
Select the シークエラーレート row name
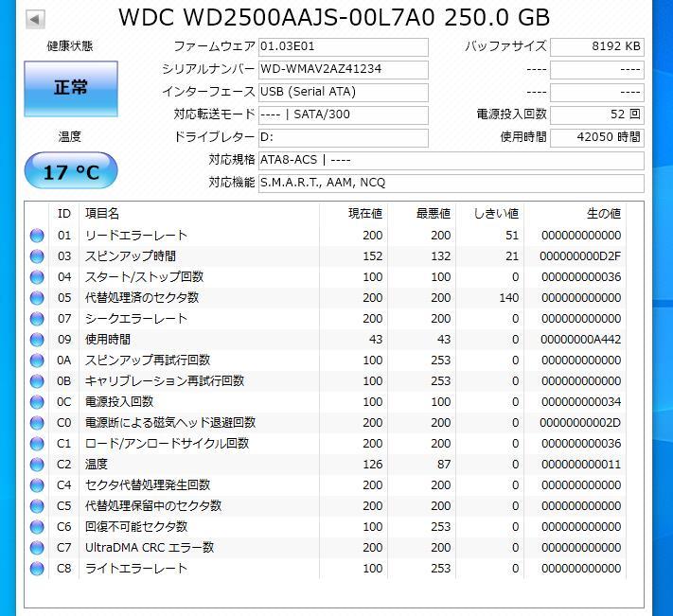(x=136, y=319)
